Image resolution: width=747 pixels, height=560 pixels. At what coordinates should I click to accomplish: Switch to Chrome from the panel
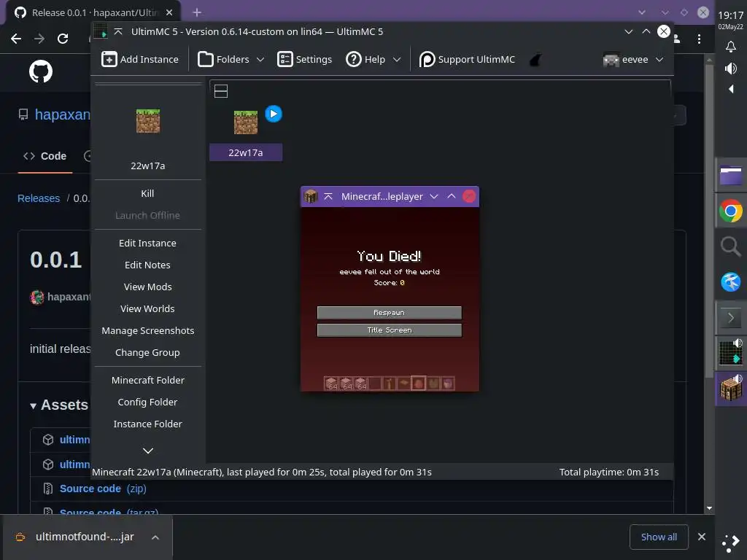(731, 211)
